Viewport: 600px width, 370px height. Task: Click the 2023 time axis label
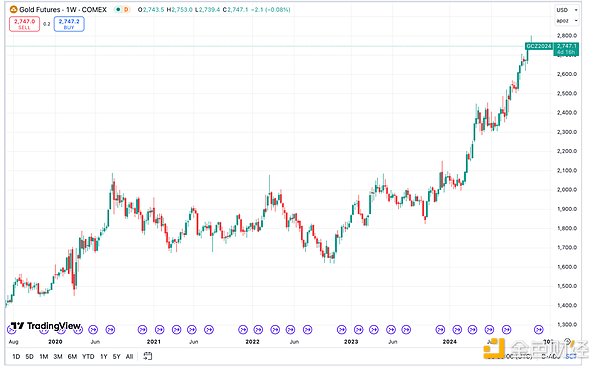click(351, 341)
